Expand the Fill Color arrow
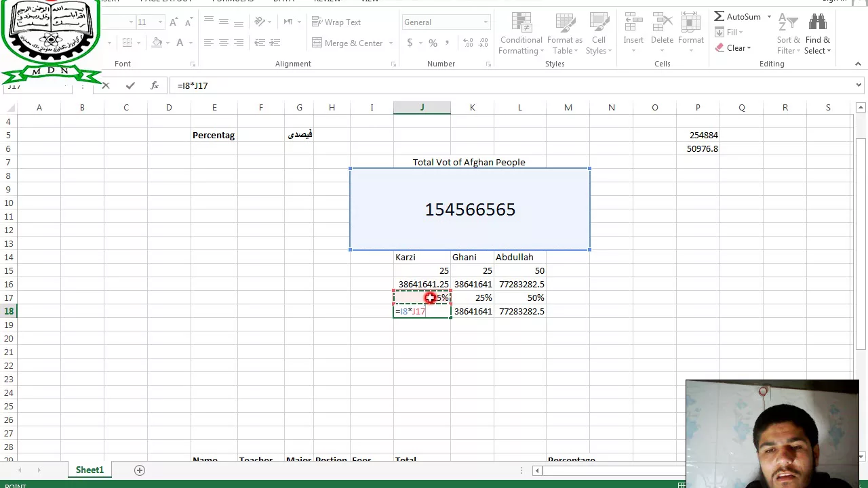The image size is (868, 488). pyautogui.click(x=167, y=43)
